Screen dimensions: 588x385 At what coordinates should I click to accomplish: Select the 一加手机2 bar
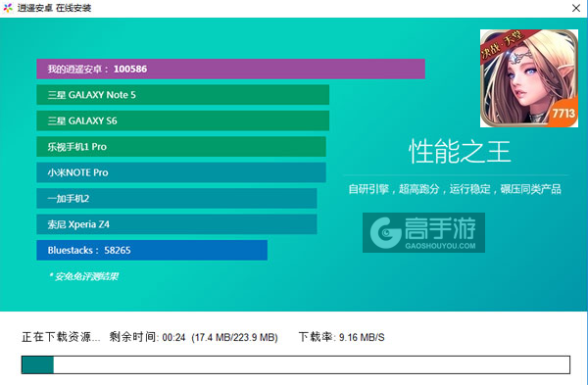click(x=176, y=198)
